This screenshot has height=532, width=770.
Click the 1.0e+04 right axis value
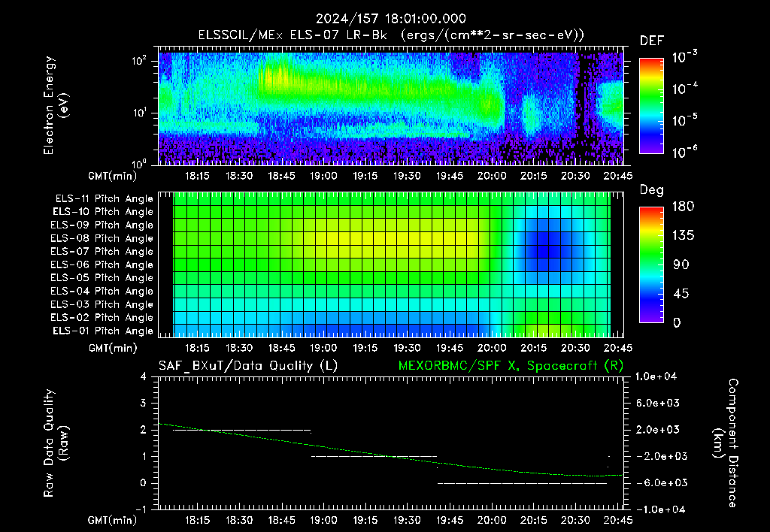[x=656, y=376]
